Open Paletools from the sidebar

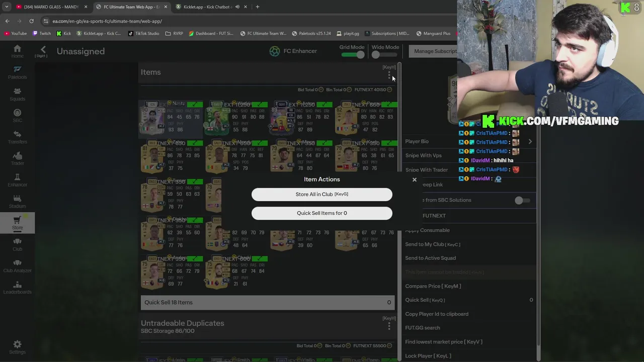17,72
